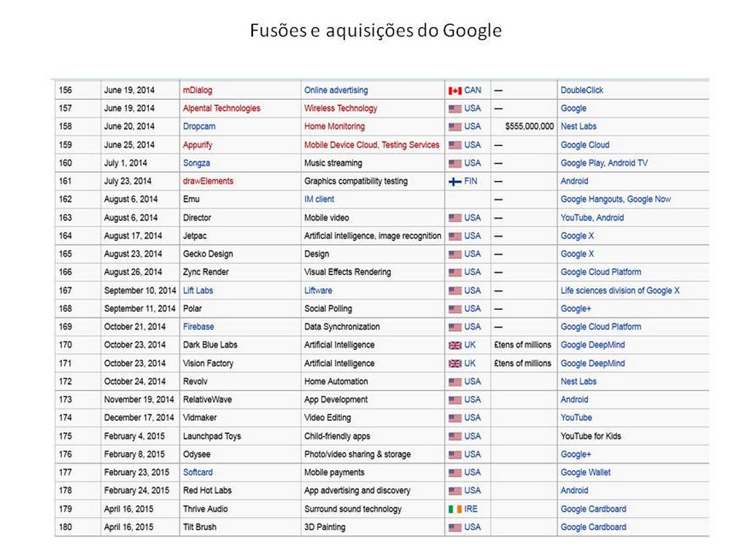Viewport: 747px width, 560px height.
Task: Click the USA flag in the Dropcam row
Action: 455,127
